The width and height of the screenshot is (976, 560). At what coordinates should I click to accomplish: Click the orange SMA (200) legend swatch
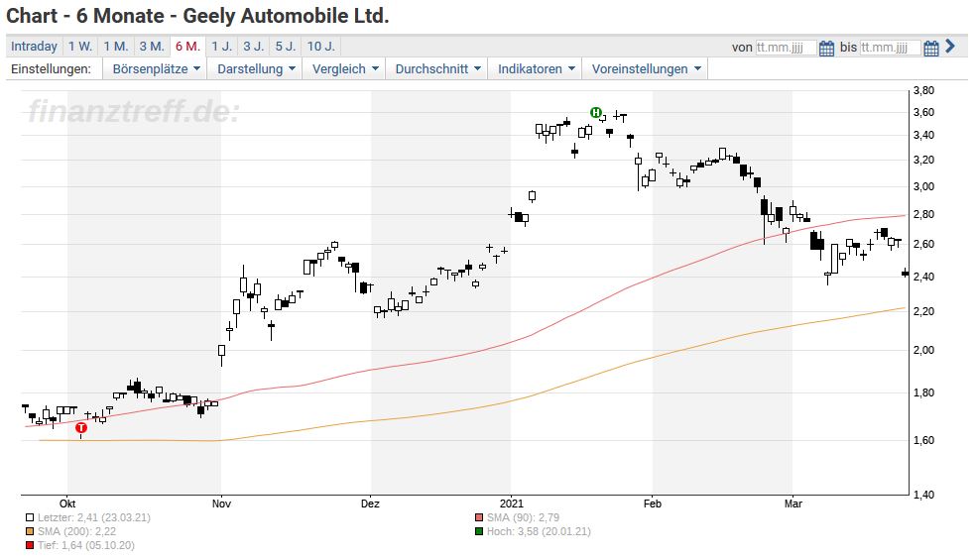tap(29, 531)
